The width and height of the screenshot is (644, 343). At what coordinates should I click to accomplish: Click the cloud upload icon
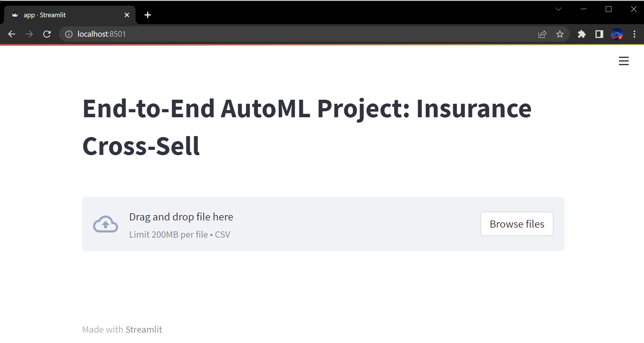[106, 224]
